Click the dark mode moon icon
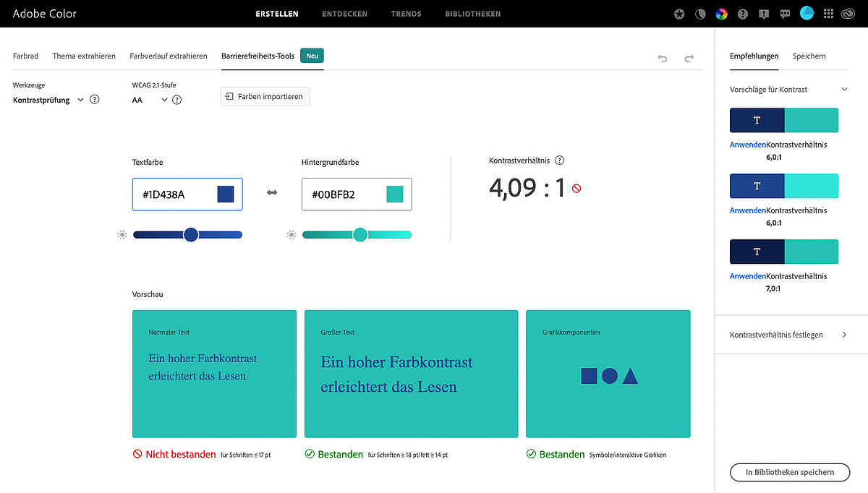The image size is (868, 493). [x=699, y=14]
